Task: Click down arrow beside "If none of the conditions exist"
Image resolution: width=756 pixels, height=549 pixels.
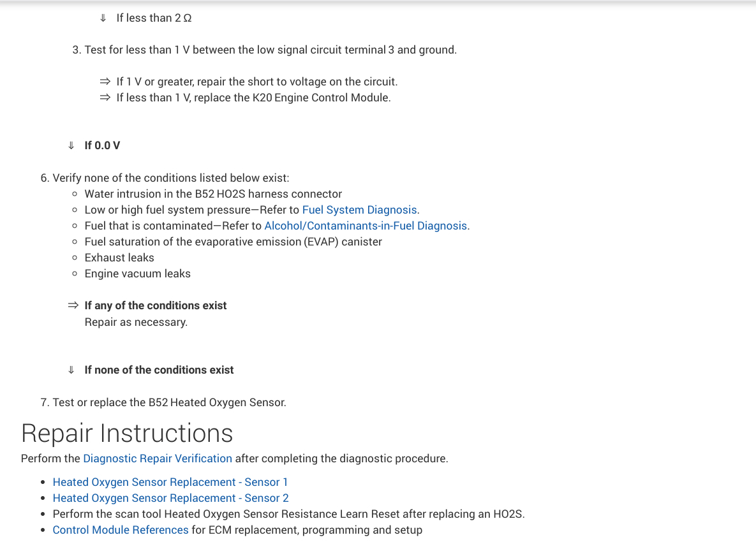Action: pos(71,370)
